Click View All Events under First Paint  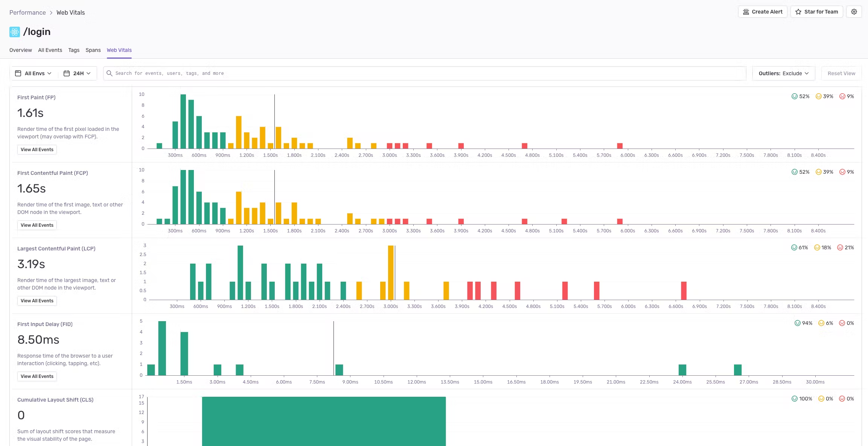(x=37, y=149)
